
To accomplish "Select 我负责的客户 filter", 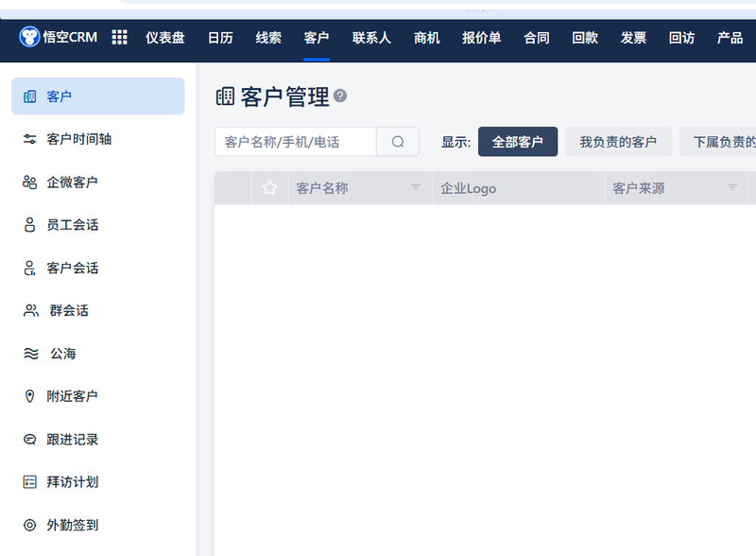I will (x=618, y=142).
